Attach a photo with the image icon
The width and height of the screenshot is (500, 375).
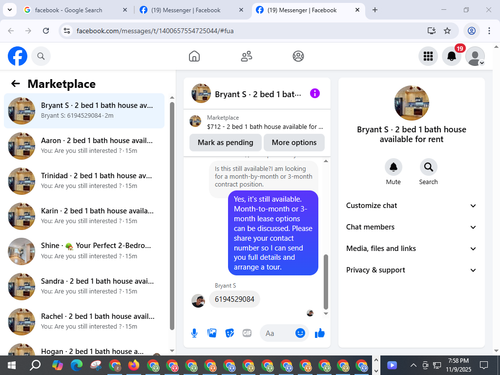(212, 333)
